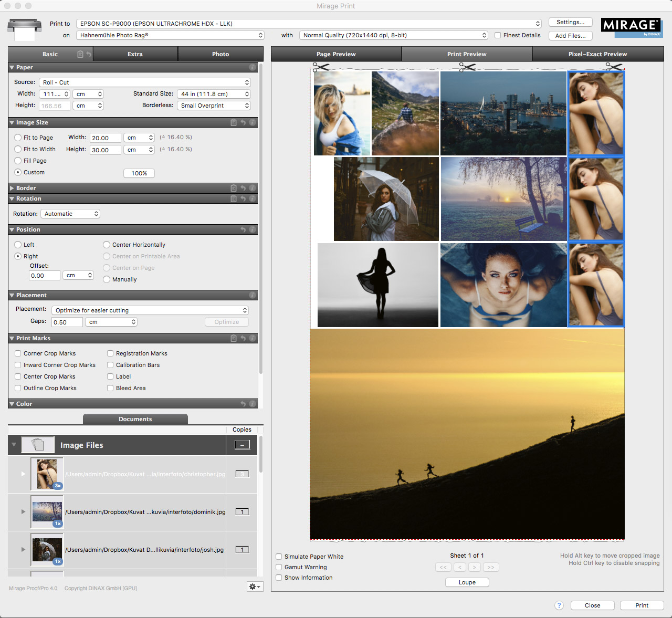
Task: Click the Image Size clipboard preset icon
Action: click(x=234, y=122)
